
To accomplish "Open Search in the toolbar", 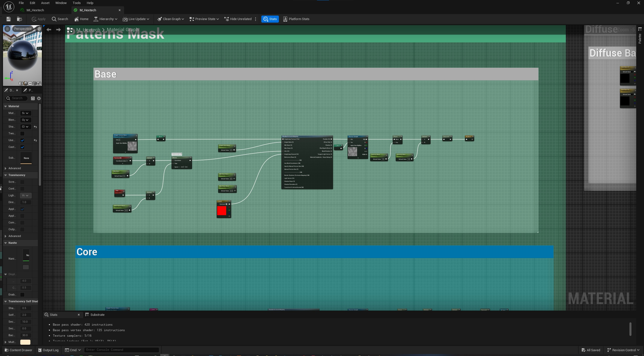I will 60,19.
